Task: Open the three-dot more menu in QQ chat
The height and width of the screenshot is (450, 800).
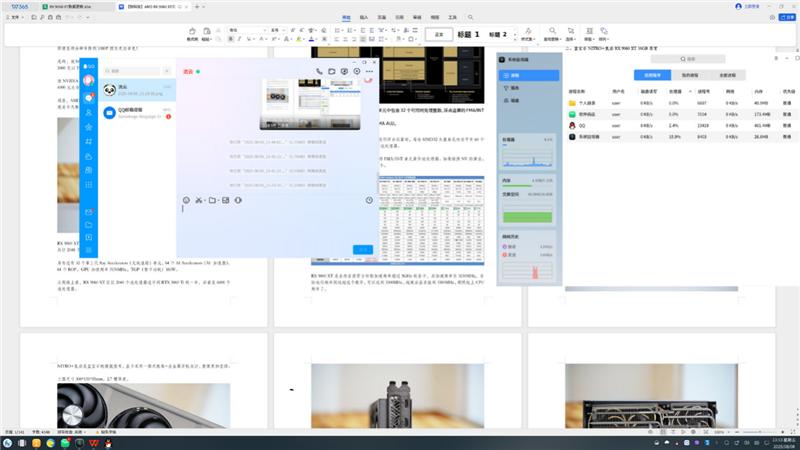Action: pos(370,72)
